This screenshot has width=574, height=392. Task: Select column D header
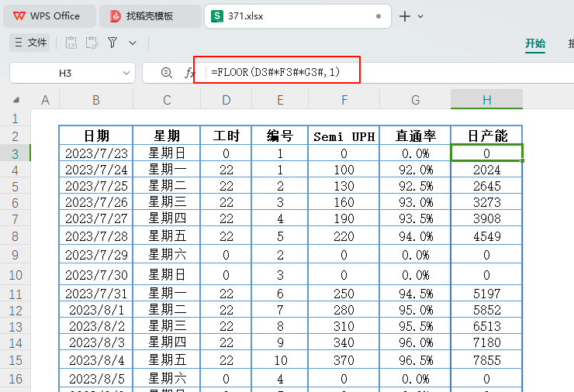[226, 100]
